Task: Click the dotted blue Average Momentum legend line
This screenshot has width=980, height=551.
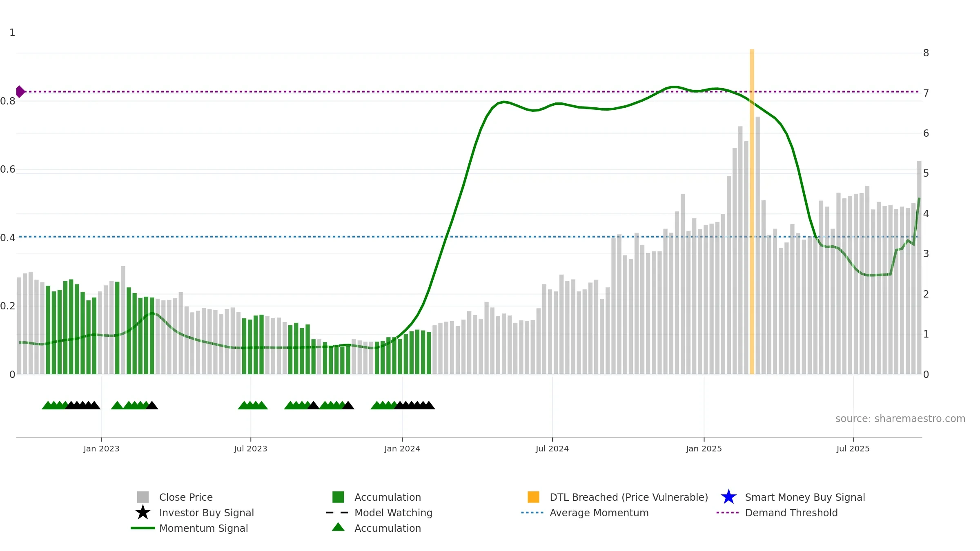Action: (x=532, y=513)
